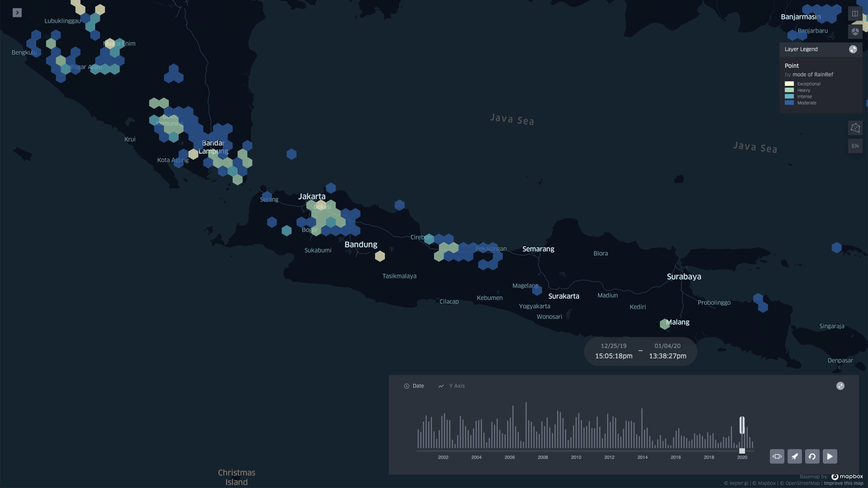This screenshot has width=868, height=488.
Task: Open the OpenStreetMap attribution link
Action: 802,483
